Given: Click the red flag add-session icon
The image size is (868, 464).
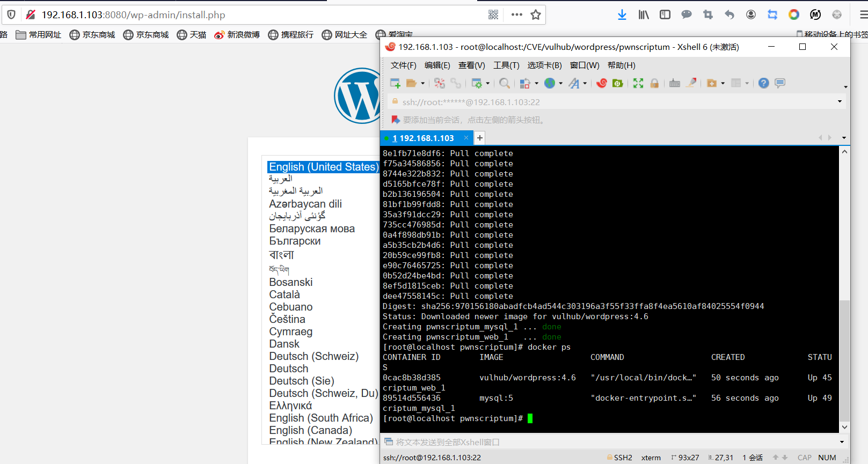Looking at the screenshot, I should point(396,120).
